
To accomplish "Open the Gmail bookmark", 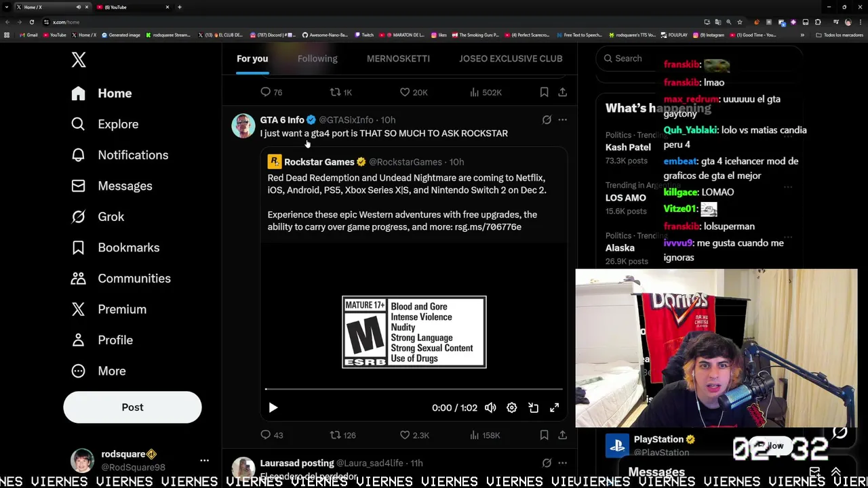I will click(28, 35).
